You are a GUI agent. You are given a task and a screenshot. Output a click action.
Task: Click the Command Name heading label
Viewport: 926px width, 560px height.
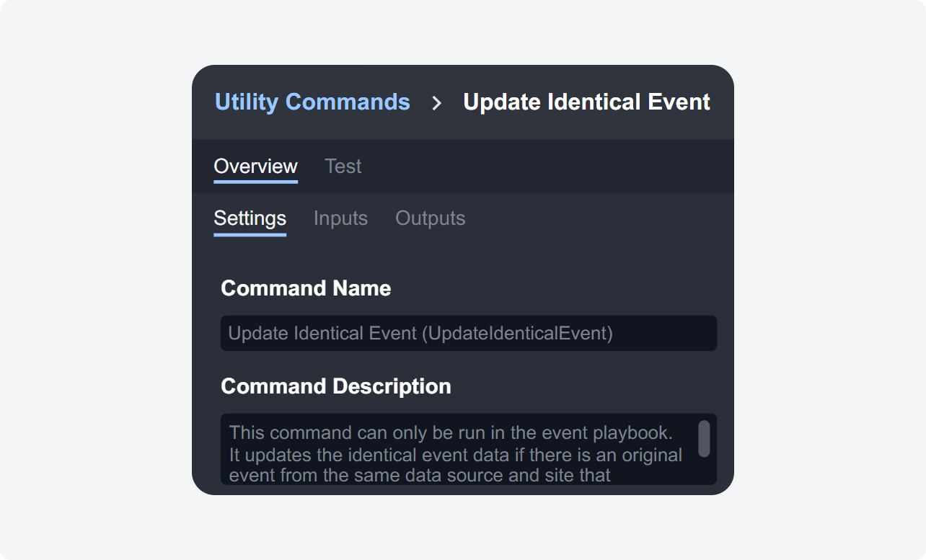click(306, 288)
